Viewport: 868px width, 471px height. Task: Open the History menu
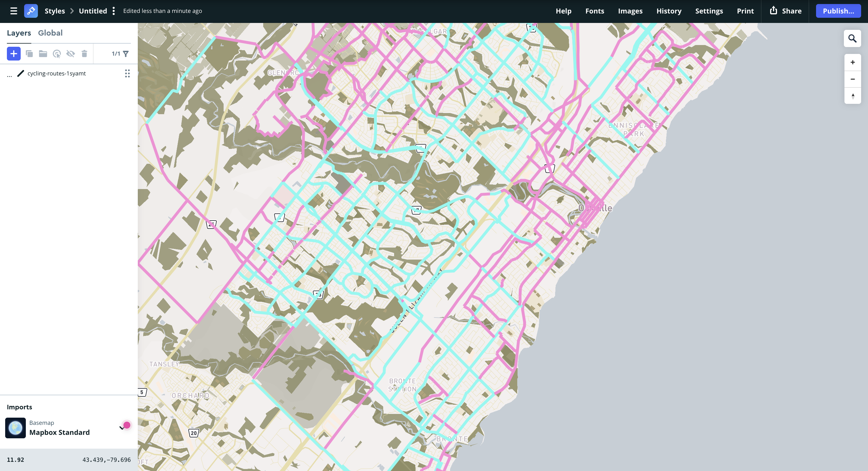(669, 11)
